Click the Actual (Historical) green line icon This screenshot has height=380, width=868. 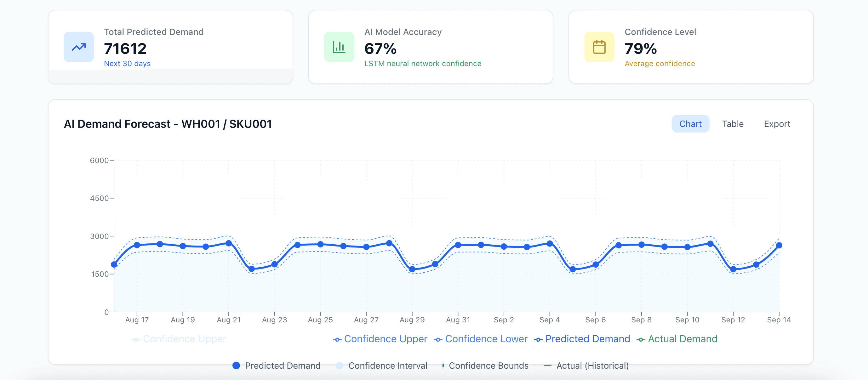[548, 366]
